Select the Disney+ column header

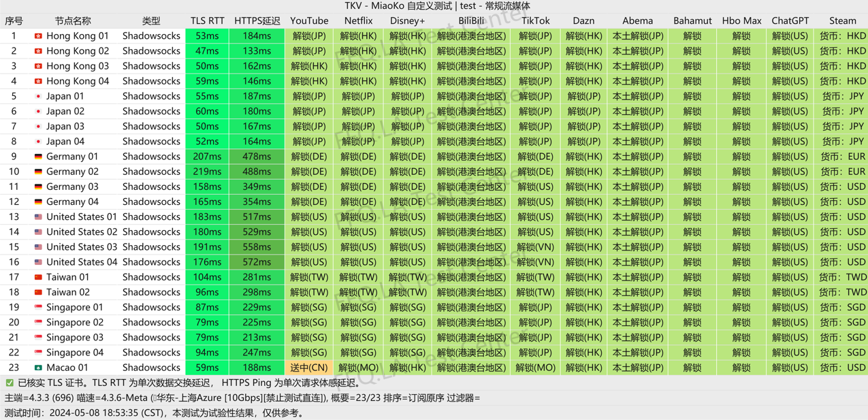point(407,21)
